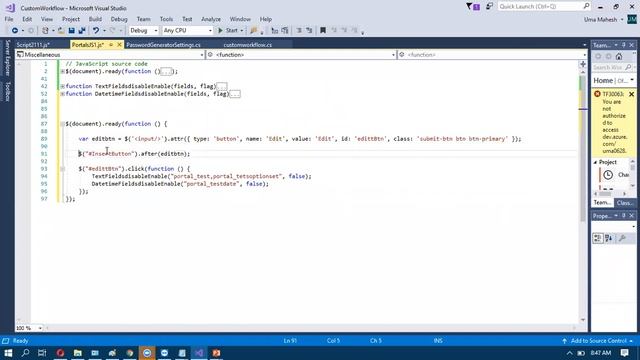
Task: Open the Debug menu
Action: click(x=119, y=19)
